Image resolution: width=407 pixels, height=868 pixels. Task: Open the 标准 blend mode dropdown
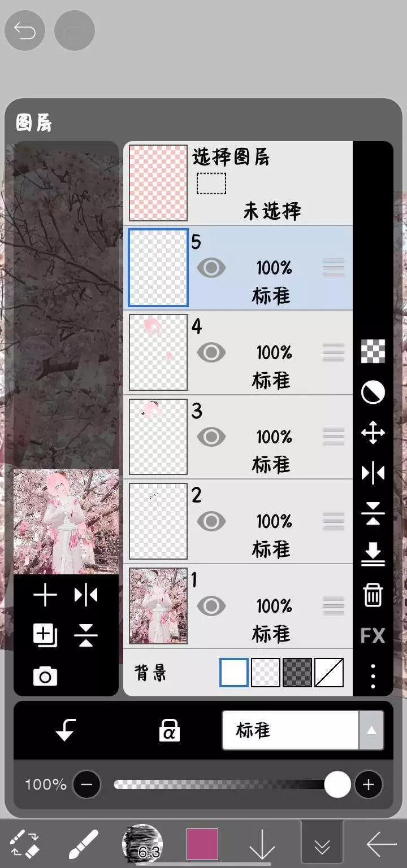303,730
